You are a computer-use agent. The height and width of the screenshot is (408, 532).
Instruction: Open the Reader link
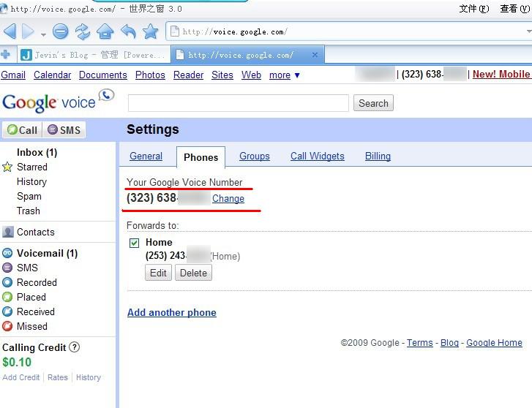pyautogui.click(x=188, y=75)
